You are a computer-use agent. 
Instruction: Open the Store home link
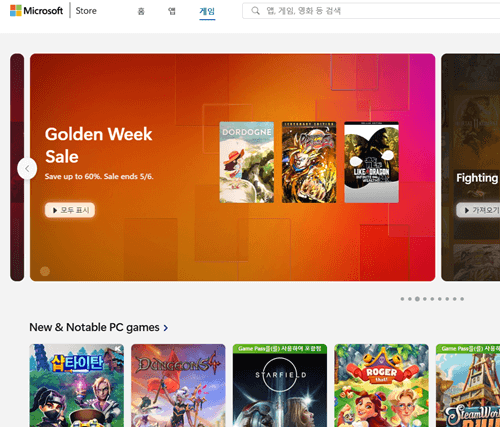(x=86, y=11)
